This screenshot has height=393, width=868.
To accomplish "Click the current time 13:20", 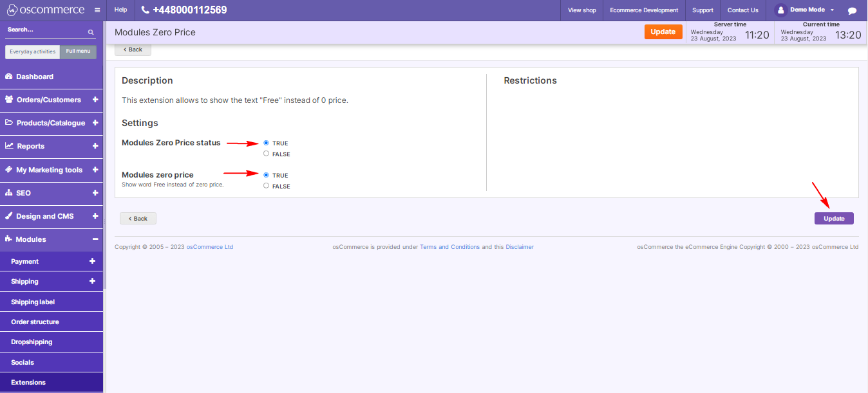I will [848, 35].
